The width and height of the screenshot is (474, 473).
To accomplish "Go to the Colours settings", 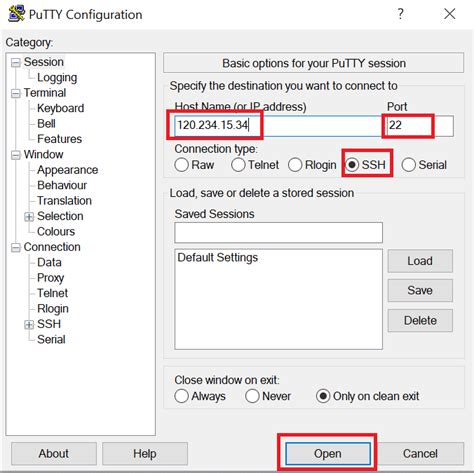I will pos(56,231).
